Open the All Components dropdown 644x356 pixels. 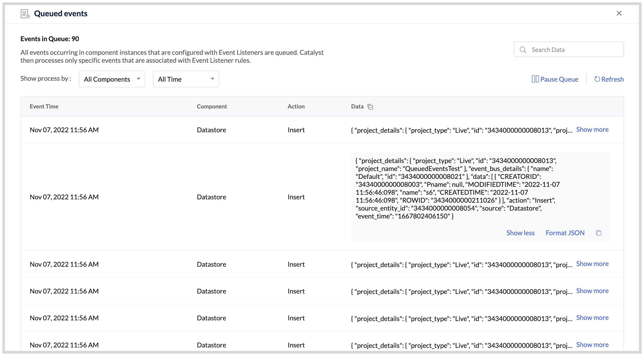(112, 79)
